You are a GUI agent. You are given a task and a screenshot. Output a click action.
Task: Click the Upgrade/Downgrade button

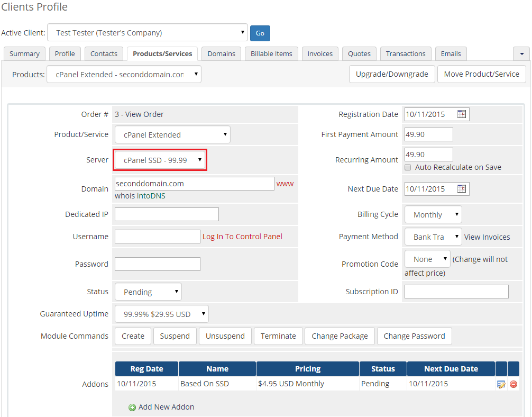pyautogui.click(x=391, y=74)
